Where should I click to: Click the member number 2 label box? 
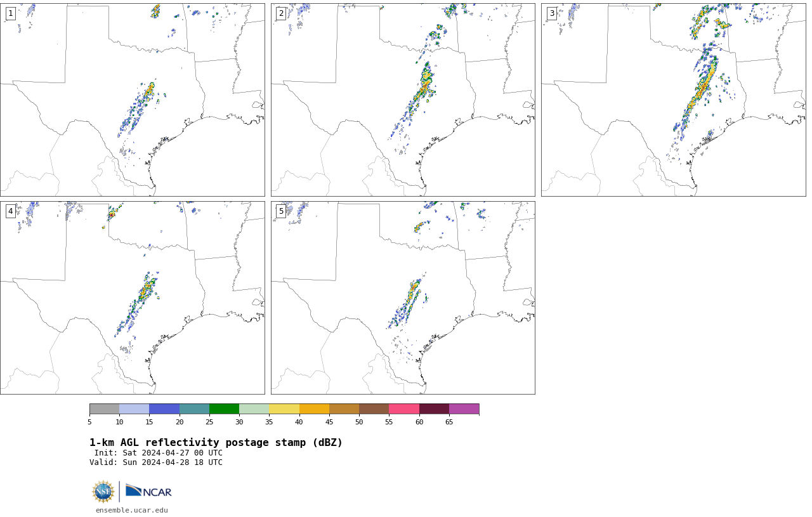(281, 13)
